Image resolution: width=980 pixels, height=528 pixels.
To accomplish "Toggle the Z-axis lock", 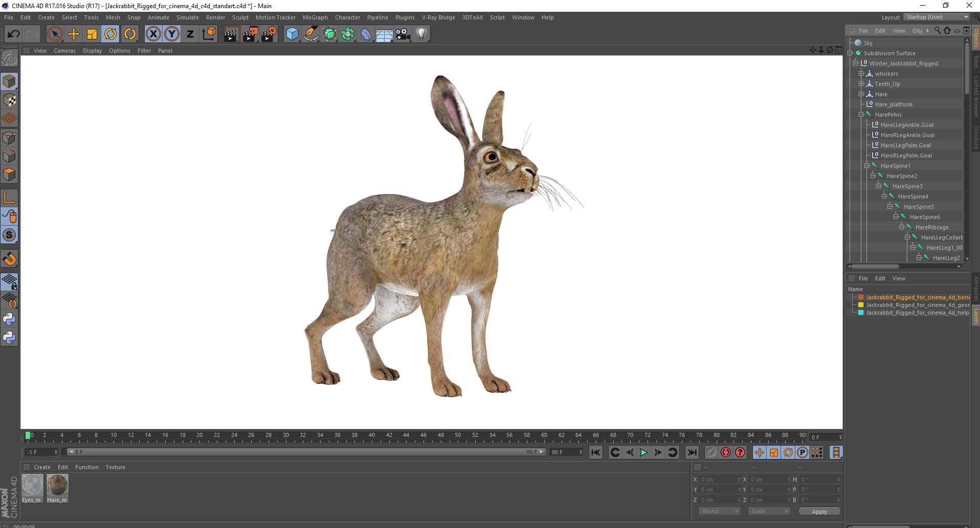I will tap(190, 34).
